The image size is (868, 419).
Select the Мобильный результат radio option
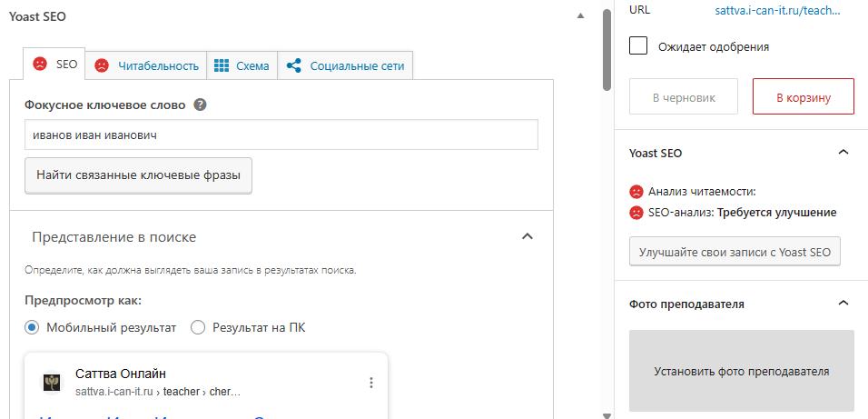pyautogui.click(x=32, y=327)
